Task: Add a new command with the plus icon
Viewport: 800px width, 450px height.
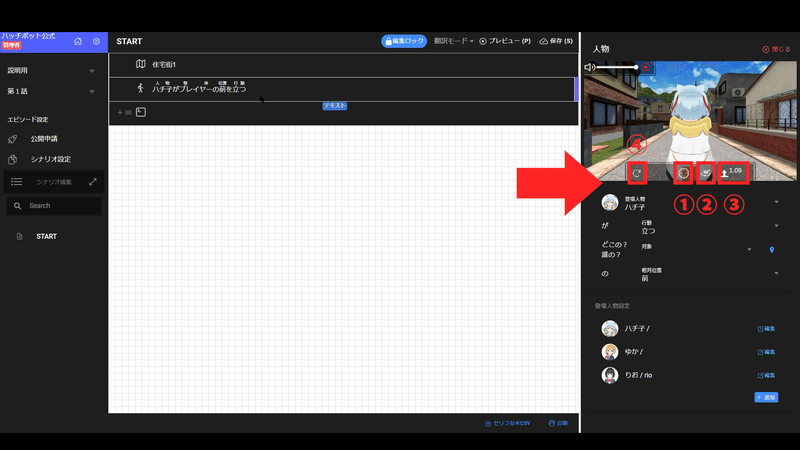Action: point(120,112)
